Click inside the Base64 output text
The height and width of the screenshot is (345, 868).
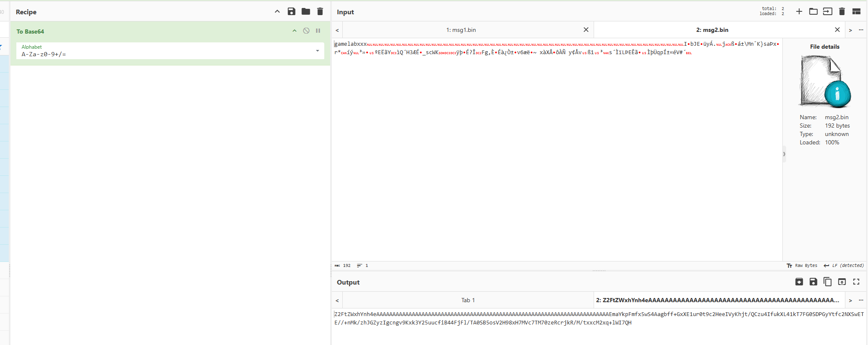[599, 318]
